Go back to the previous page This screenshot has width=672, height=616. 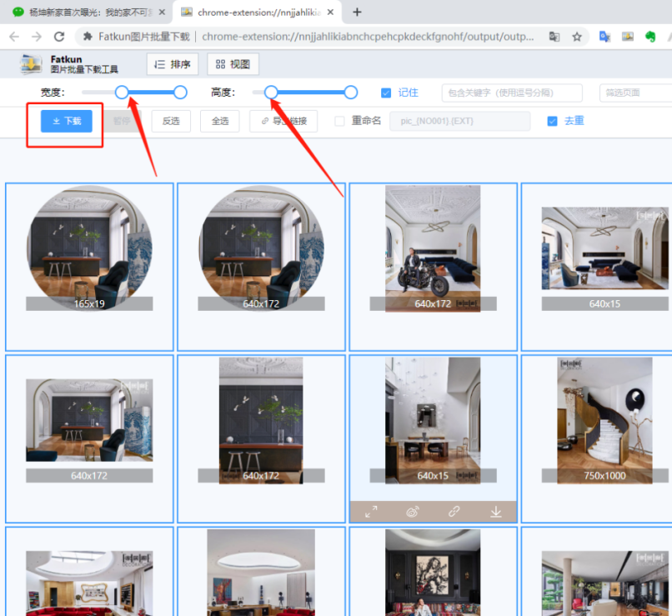14,37
